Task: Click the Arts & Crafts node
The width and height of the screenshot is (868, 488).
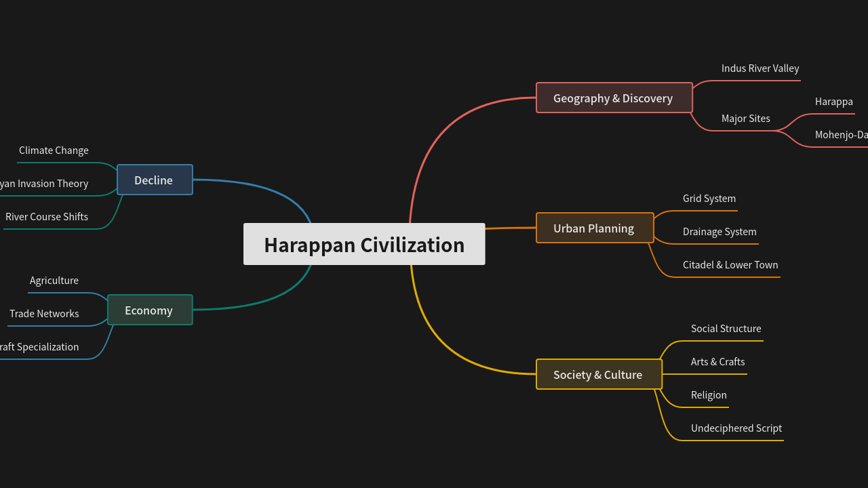Action: point(717,361)
